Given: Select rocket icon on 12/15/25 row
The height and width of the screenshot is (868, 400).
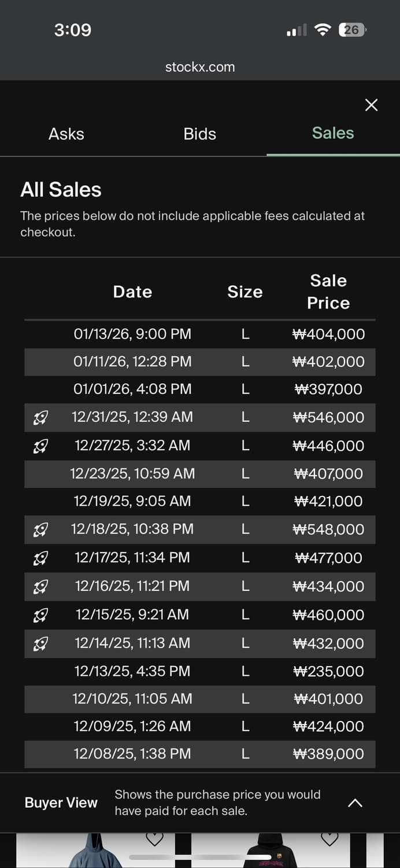Looking at the screenshot, I should click(40, 615).
